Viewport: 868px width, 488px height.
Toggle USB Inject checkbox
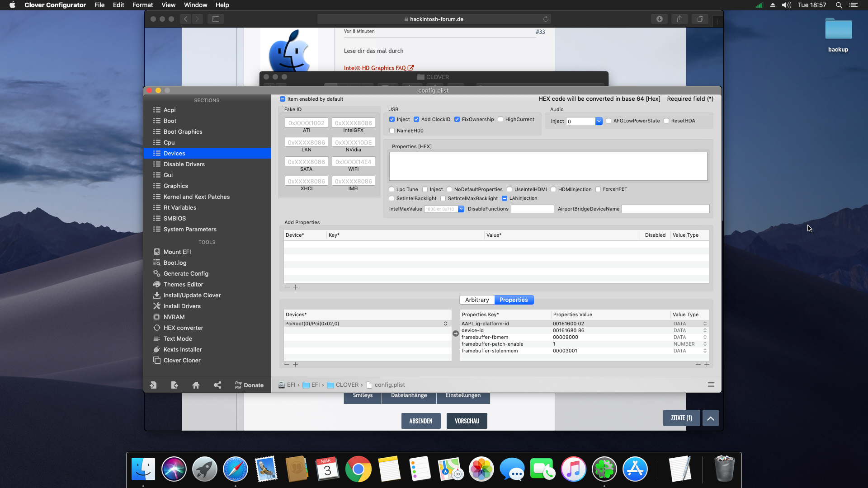pyautogui.click(x=392, y=120)
